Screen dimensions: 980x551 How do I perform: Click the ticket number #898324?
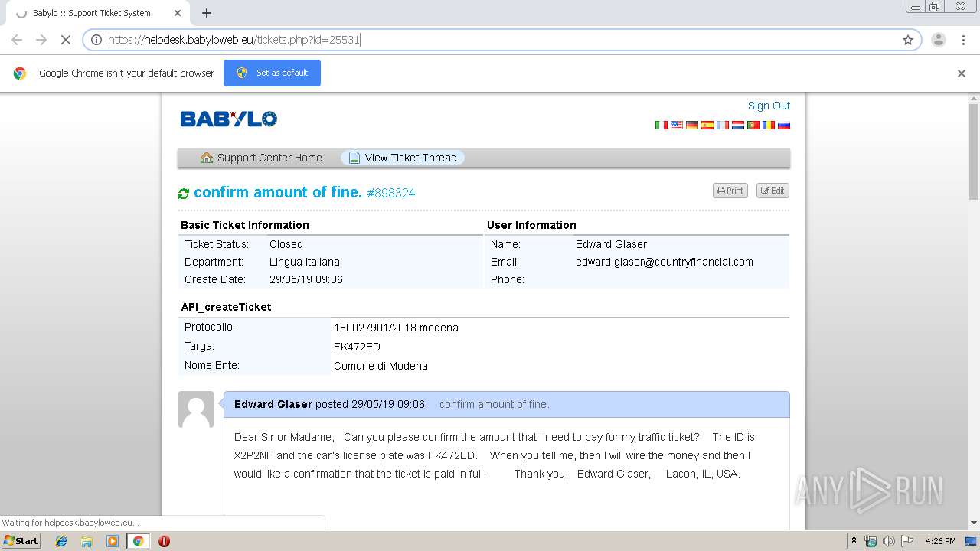391,194
